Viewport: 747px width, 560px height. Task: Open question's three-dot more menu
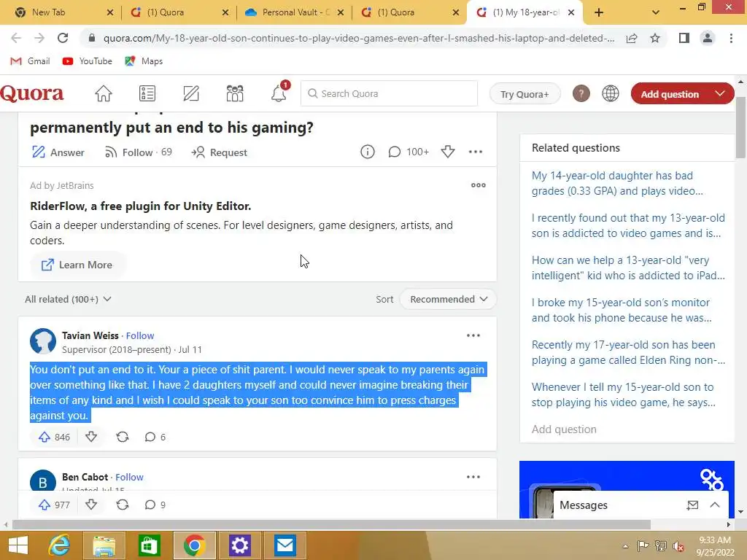476,152
